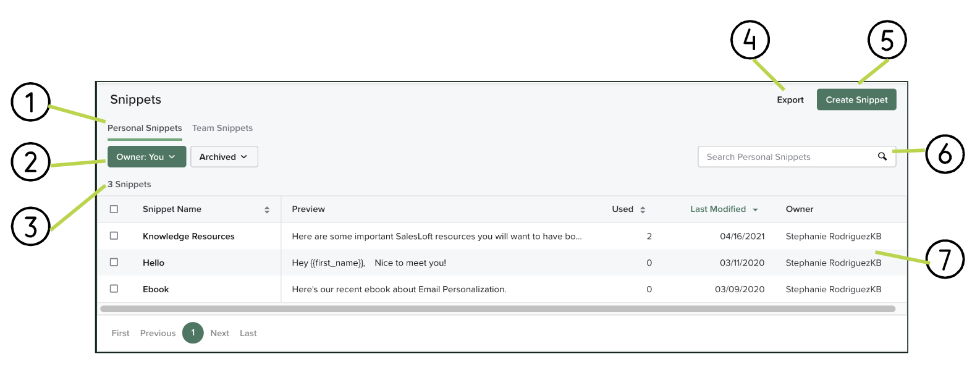Check the Hello snippet checkbox
The width and height of the screenshot is (980, 367).
[114, 262]
